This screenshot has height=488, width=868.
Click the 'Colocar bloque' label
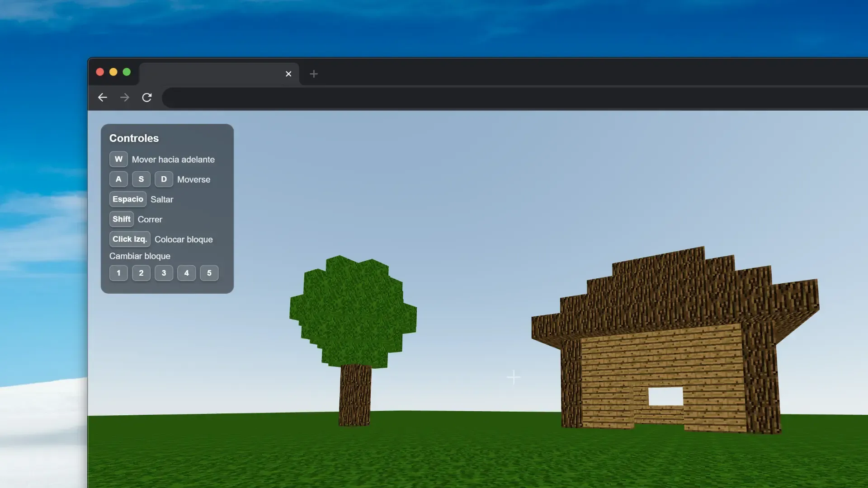[x=184, y=239]
